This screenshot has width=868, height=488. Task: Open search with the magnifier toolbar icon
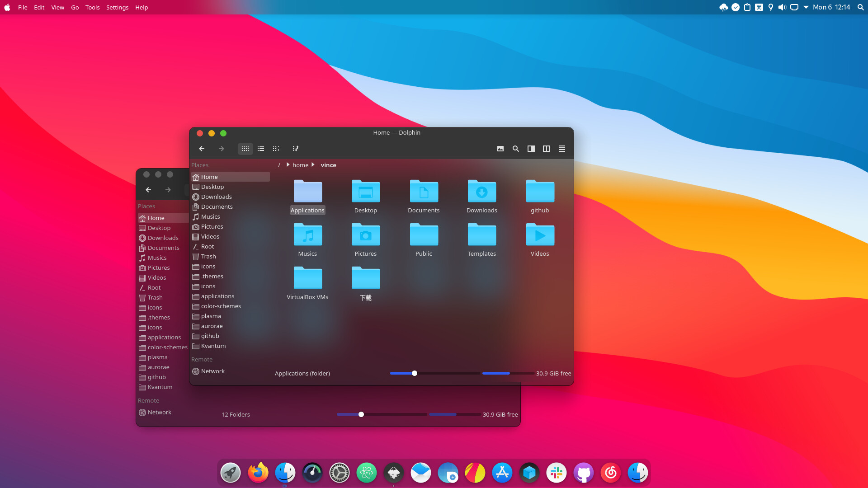(515, 149)
